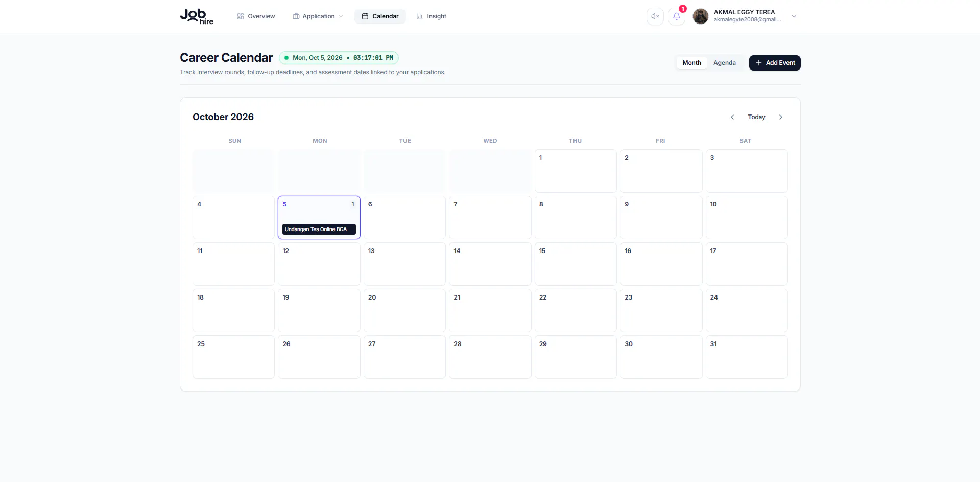Viewport: 980px width, 482px height.
Task: Open the Insight nav item
Action: coord(431,16)
